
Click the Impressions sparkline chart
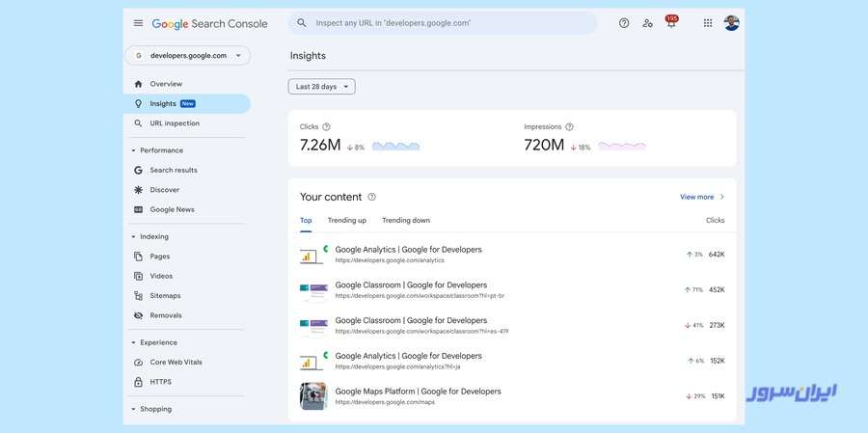622,147
